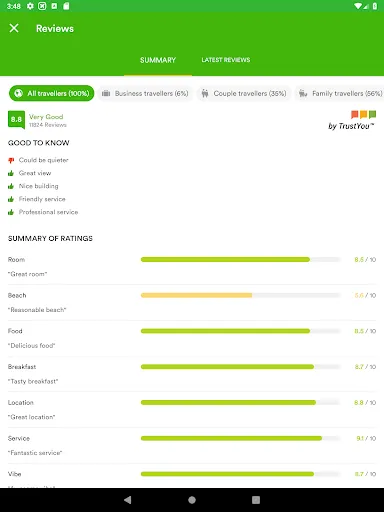Image resolution: width=384 pixels, height=512 pixels.
Task: Select the All travellers (100%) filter chip
Action: pyautogui.click(x=52, y=93)
